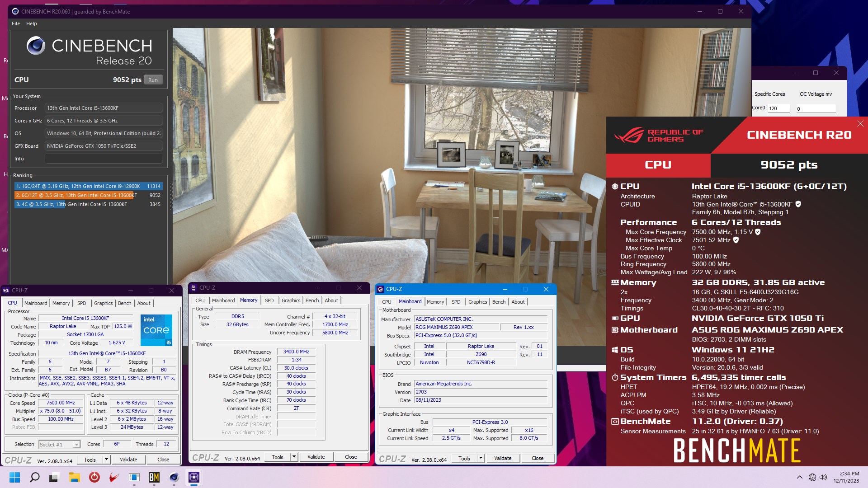This screenshot has width=868, height=488.
Task: Open SPD tab in right CPU-Z window
Action: pyautogui.click(x=456, y=302)
